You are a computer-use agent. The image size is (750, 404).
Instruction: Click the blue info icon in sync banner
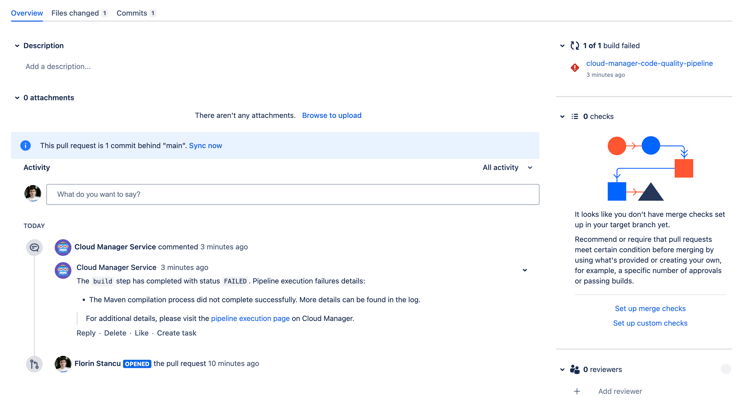[26, 146]
